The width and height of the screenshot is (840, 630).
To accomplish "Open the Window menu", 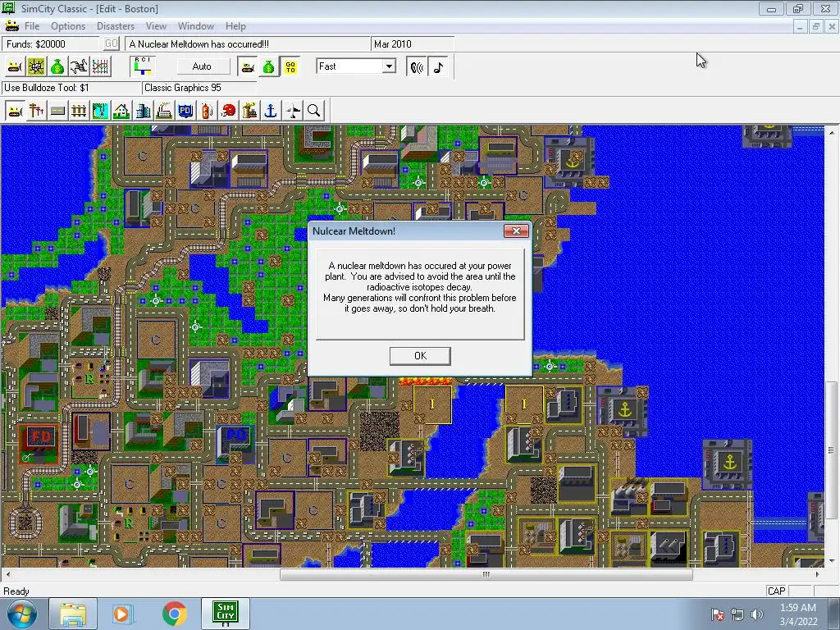I will coord(196,26).
